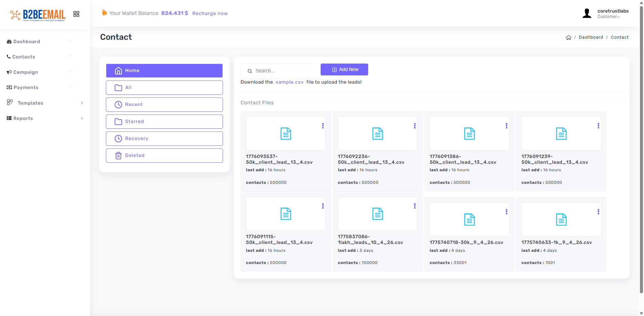The height and width of the screenshot is (316, 644).
Task: Open three-dot menu for 1775837086 1lakh_leads file
Action: pyautogui.click(x=415, y=206)
